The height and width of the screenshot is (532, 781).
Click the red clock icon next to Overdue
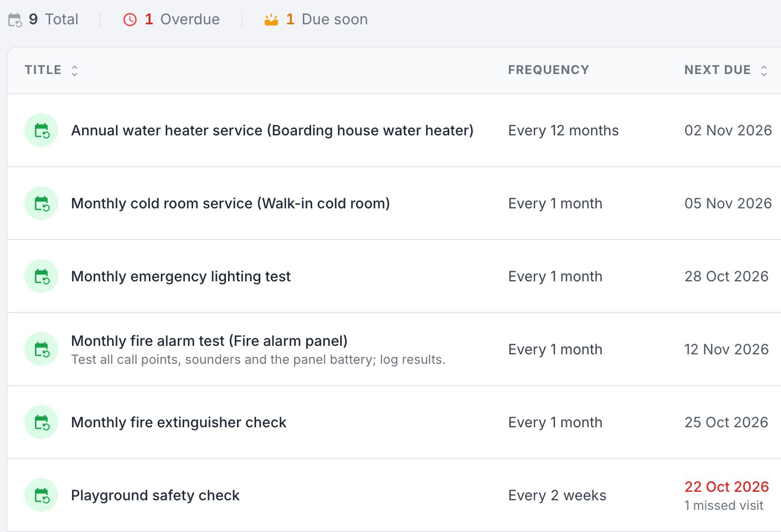pos(130,20)
